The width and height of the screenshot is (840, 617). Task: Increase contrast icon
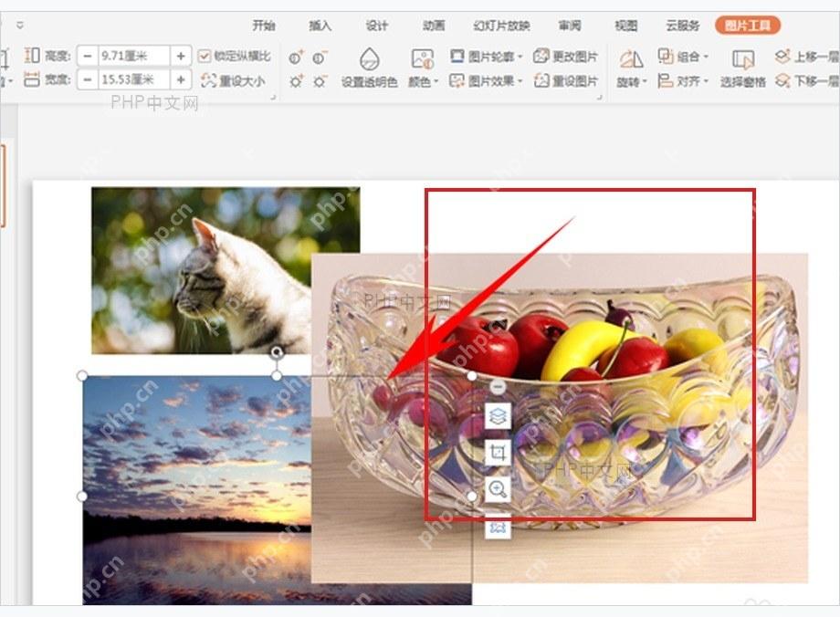click(x=296, y=58)
